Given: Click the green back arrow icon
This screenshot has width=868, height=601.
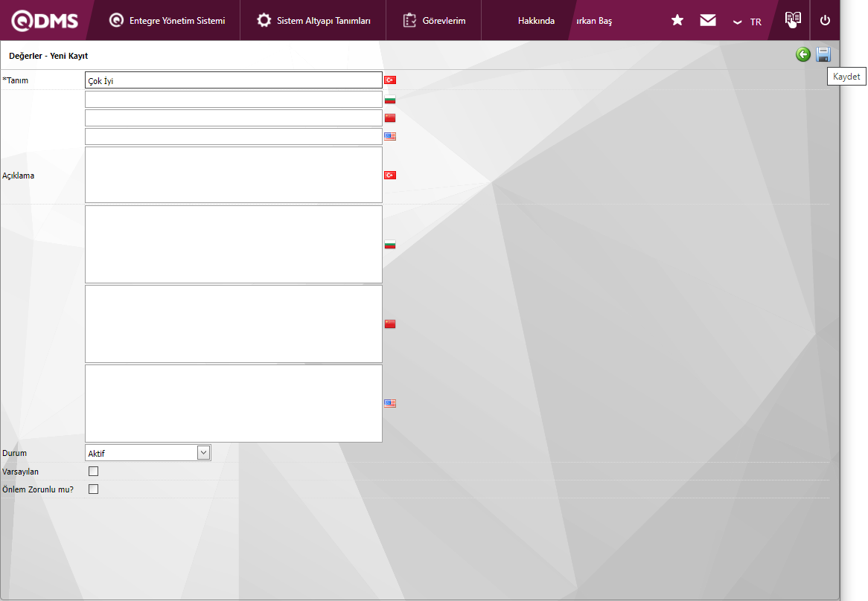Looking at the screenshot, I should coord(803,54).
